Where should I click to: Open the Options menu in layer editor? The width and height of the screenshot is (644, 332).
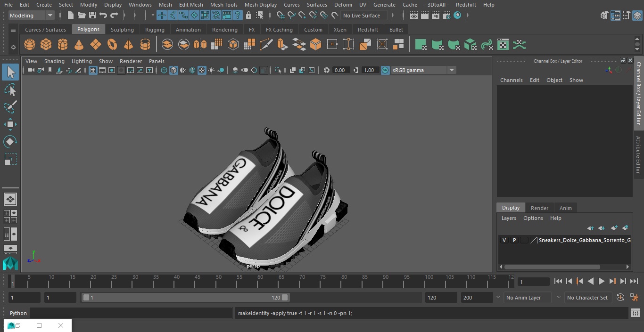tap(533, 218)
